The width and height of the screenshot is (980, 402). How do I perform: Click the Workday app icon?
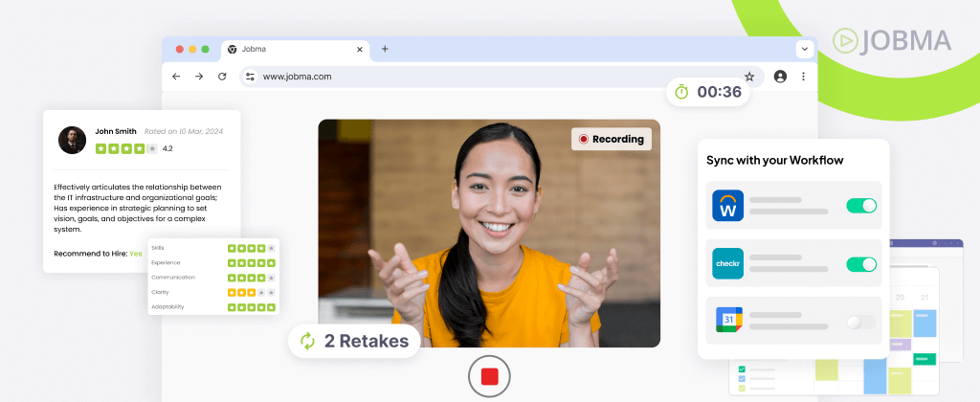click(727, 206)
